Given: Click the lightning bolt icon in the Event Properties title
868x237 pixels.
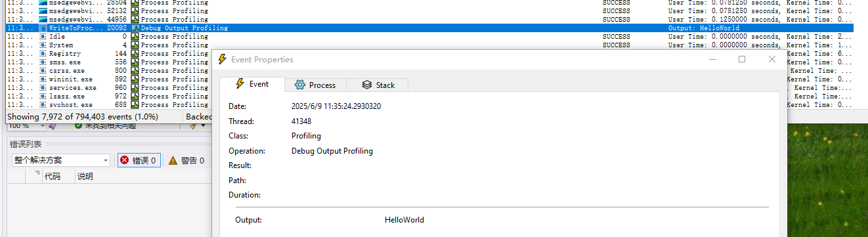Looking at the screenshot, I should click(222, 59).
